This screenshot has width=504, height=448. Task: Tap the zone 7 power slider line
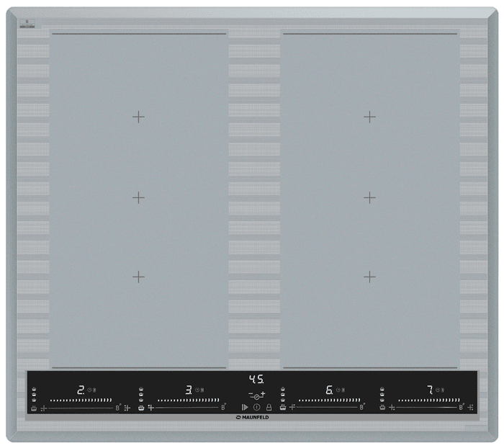(x=426, y=407)
